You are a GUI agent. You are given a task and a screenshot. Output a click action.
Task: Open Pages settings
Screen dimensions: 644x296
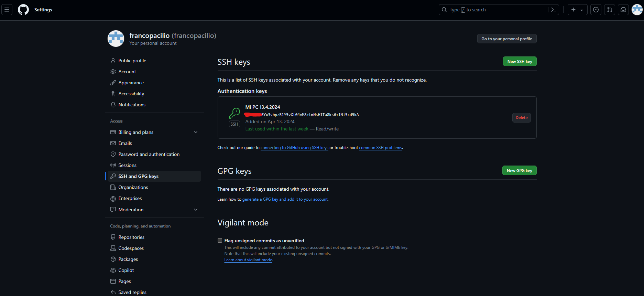(x=154, y=281)
